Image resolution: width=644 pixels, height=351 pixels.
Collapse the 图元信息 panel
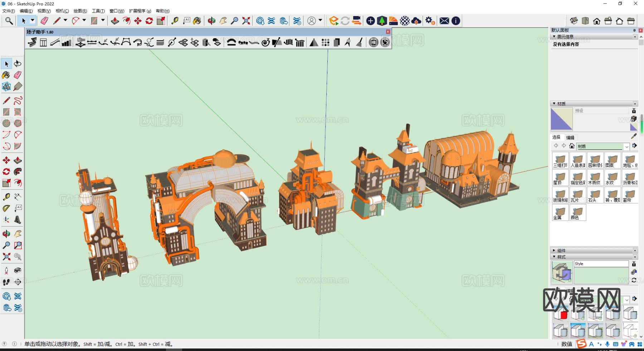(x=554, y=37)
